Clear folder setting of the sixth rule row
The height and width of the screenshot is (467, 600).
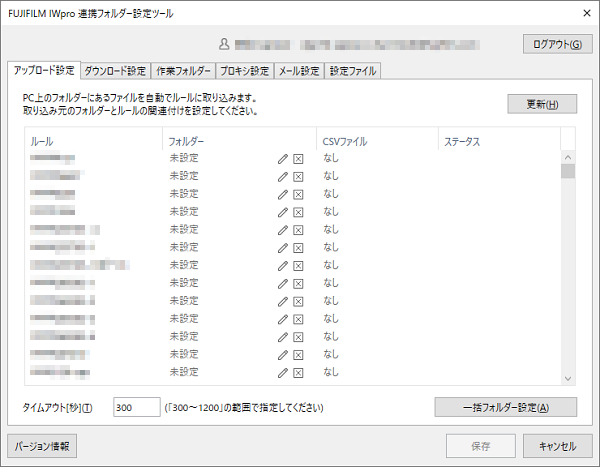click(x=298, y=248)
